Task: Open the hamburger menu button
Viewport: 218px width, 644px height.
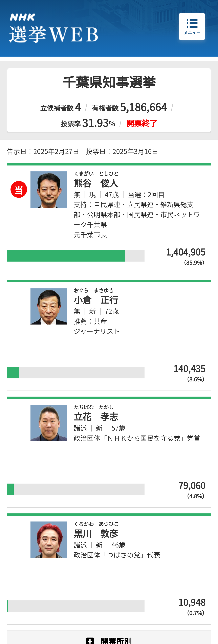Action: click(192, 26)
